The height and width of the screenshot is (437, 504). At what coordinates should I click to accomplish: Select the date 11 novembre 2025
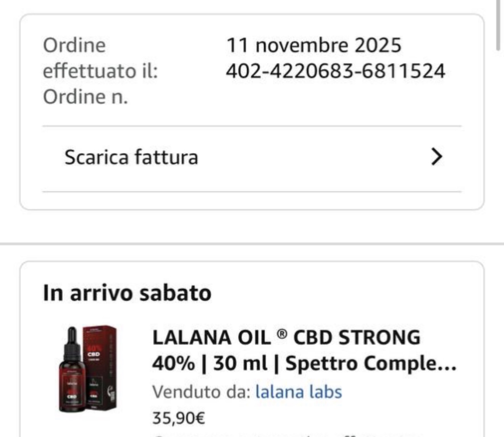pyautogui.click(x=314, y=45)
